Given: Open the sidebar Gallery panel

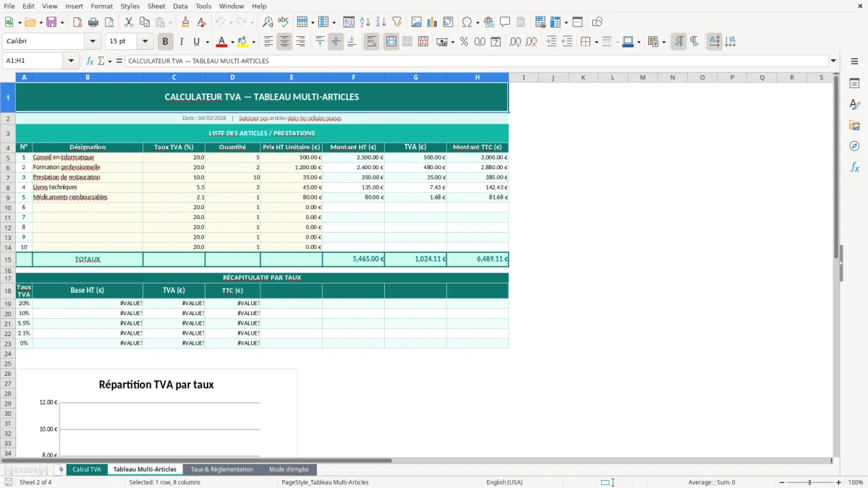Looking at the screenshot, I should [x=854, y=126].
